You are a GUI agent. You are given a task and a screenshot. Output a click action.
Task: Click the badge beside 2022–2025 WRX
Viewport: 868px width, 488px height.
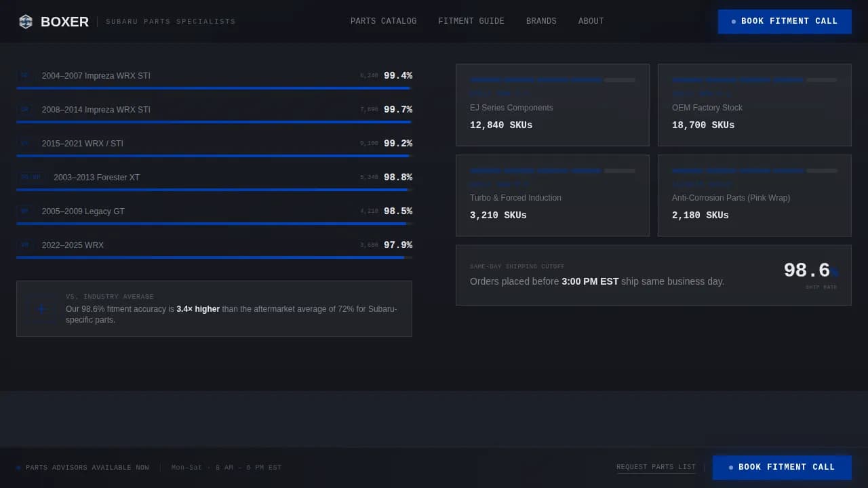pyautogui.click(x=24, y=245)
